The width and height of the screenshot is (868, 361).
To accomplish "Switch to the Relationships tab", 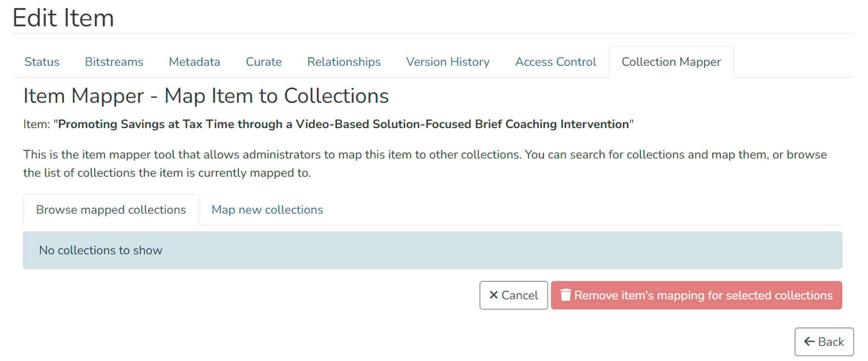I will [x=343, y=62].
